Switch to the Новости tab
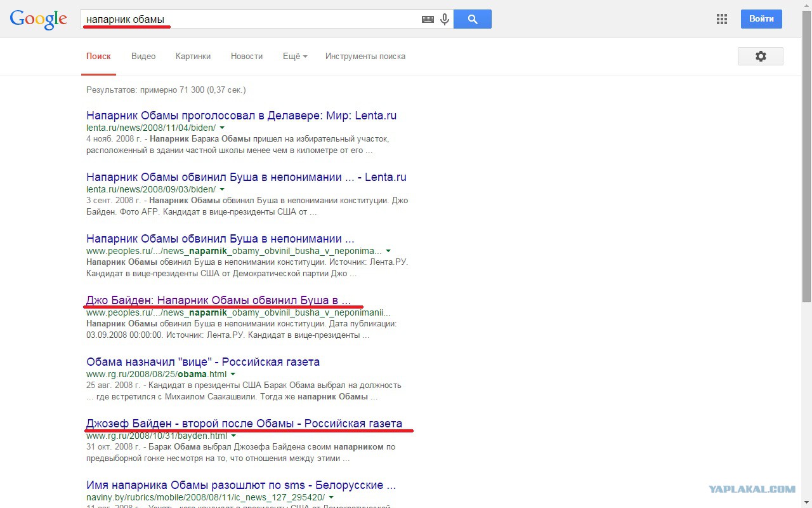Screen dimensions: 812x508 (x=247, y=57)
